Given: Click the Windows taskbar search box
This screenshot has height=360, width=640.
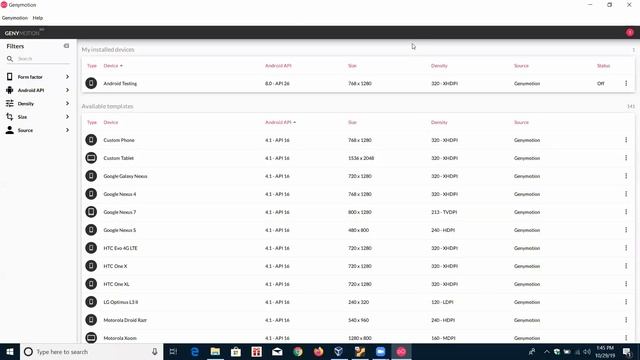Looking at the screenshot, I should click(x=91, y=352).
